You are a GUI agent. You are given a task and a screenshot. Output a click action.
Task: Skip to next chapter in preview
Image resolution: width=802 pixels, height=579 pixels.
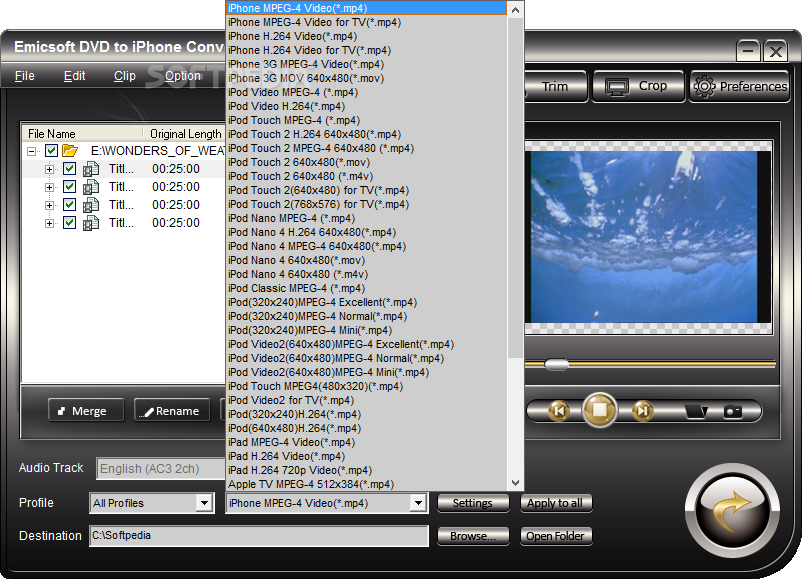pos(642,411)
